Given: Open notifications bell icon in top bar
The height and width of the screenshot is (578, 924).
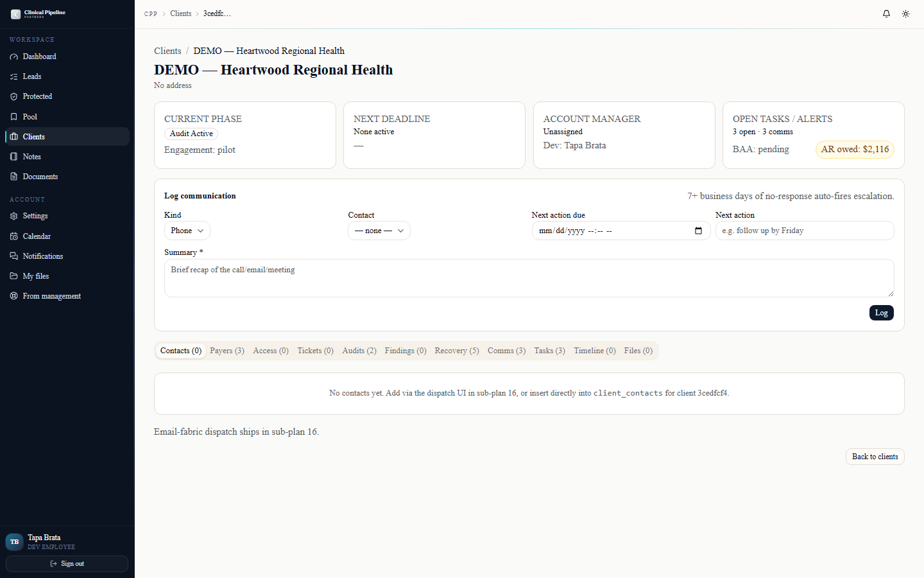Looking at the screenshot, I should pos(886,13).
